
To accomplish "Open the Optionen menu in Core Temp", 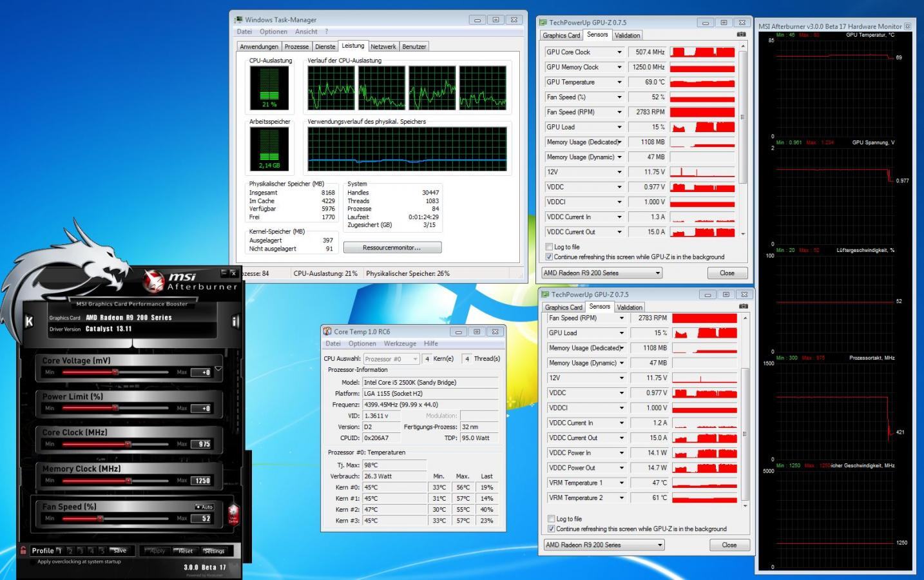I will [x=362, y=343].
